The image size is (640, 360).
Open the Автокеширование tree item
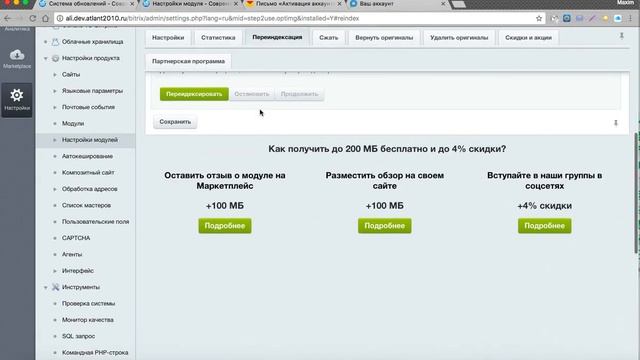[x=87, y=156]
